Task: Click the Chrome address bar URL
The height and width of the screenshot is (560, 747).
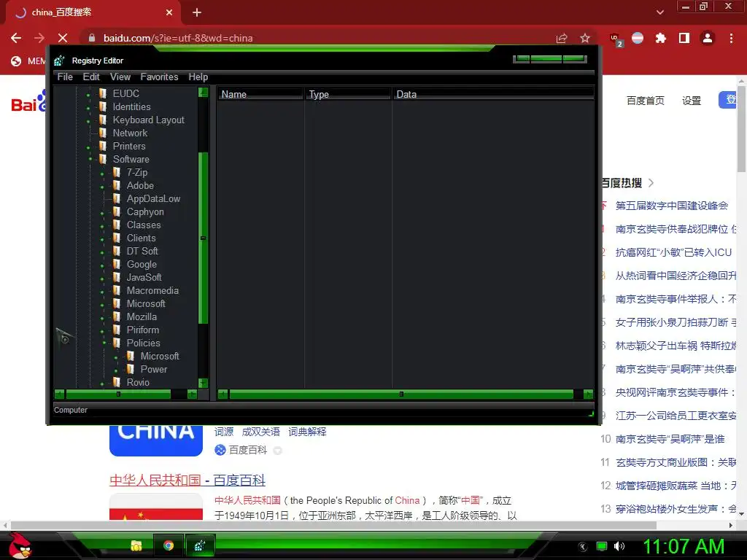Action: point(178,38)
